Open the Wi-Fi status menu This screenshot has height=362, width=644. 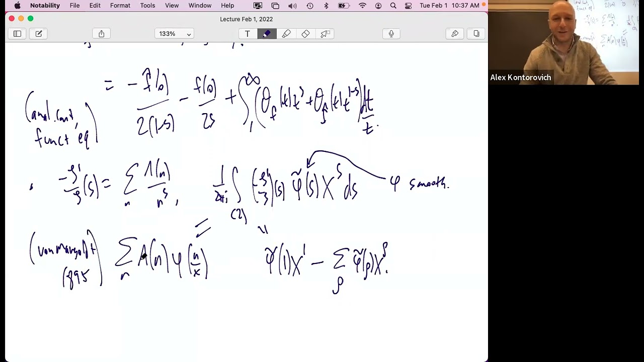(x=362, y=6)
